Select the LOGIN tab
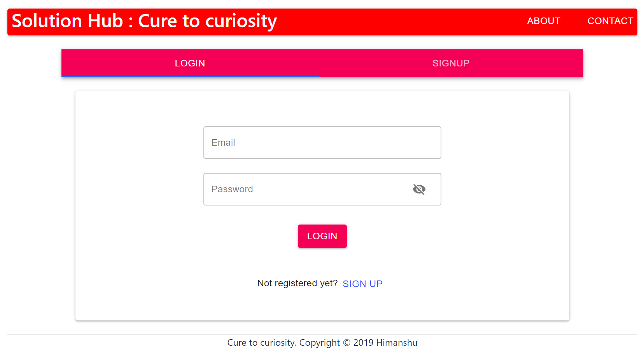 [x=190, y=63]
